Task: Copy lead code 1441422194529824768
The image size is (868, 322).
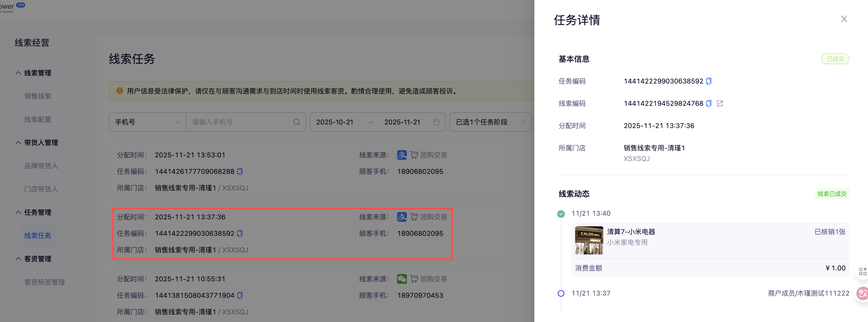Action: [709, 103]
